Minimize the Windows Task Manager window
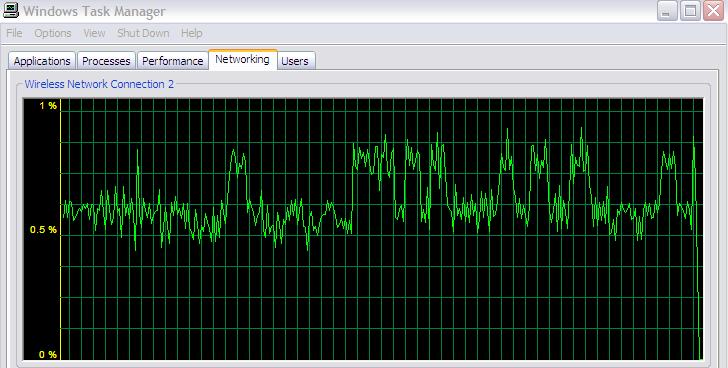Viewport: 728px width, 368px height. (667, 11)
